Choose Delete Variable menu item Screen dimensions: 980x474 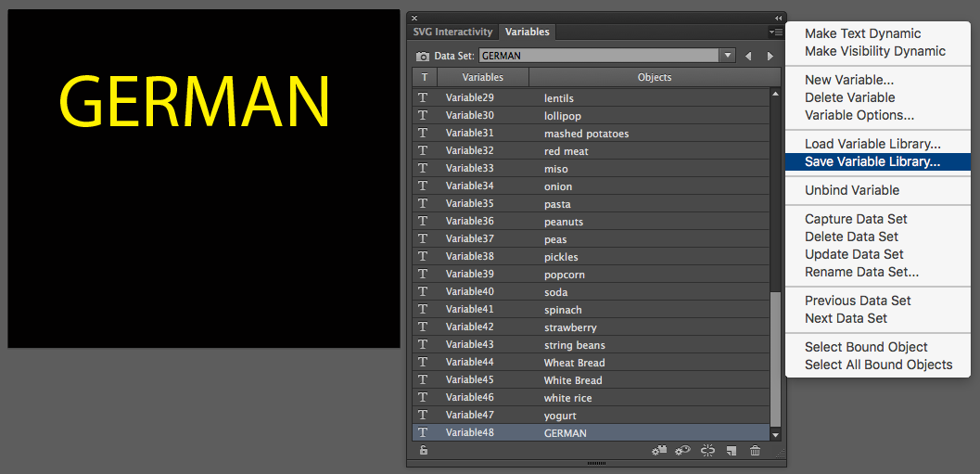[849, 97]
